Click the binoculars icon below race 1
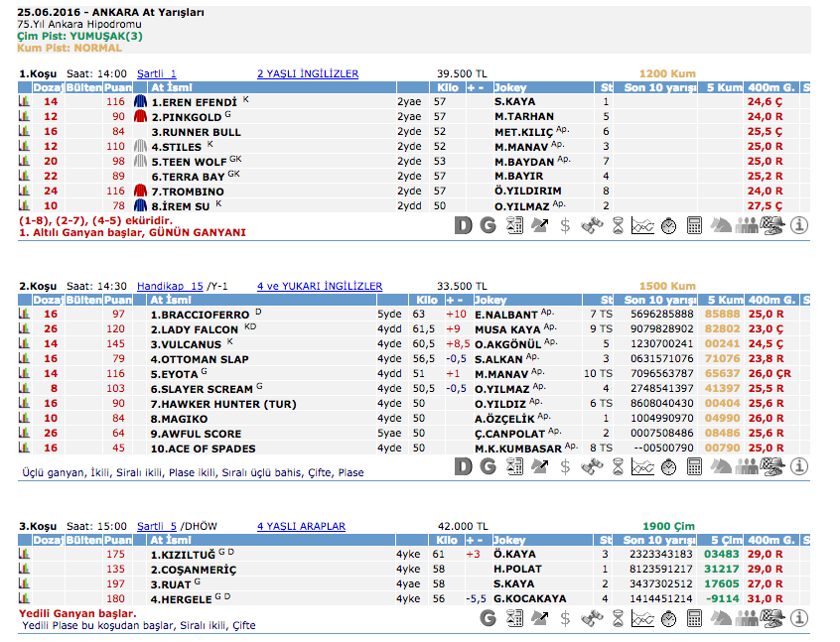 pyautogui.click(x=592, y=225)
